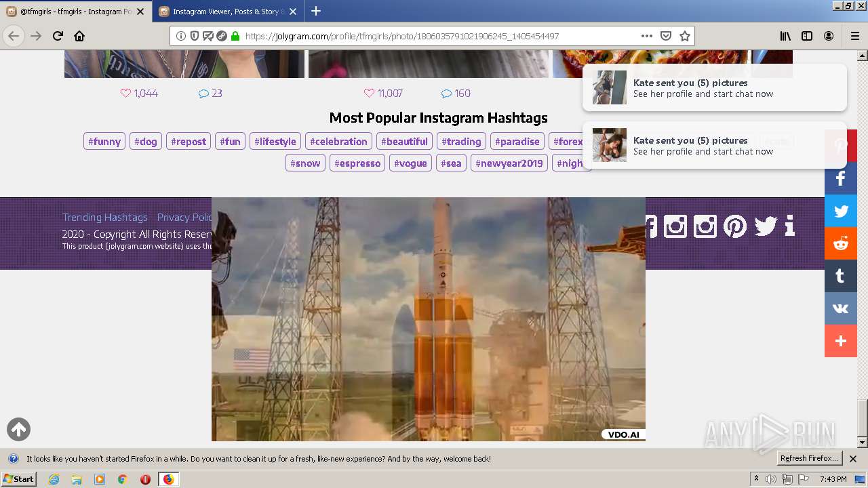The width and height of the screenshot is (868, 488).
Task: Open the Library bookmarks icon
Action: click(x=785, y=36)
